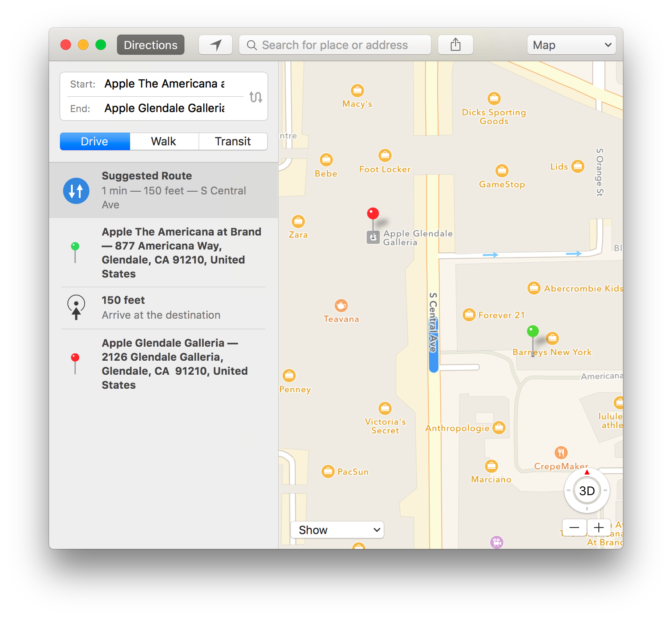Click the JCPenney store pin

289,376
